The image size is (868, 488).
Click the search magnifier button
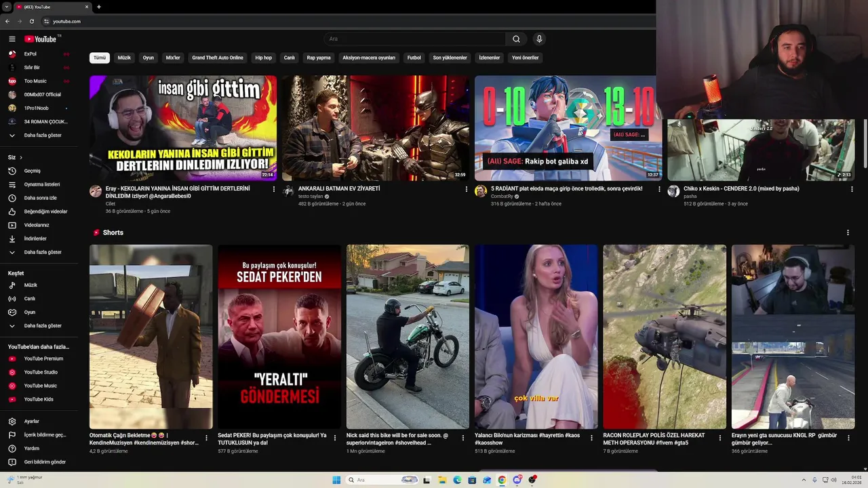tap(516, 39)
